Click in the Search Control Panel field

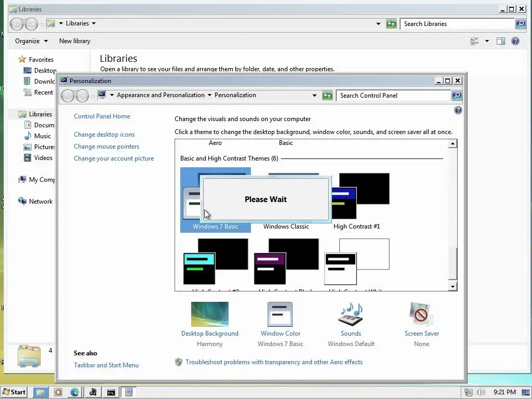click(x=393, y=96)
